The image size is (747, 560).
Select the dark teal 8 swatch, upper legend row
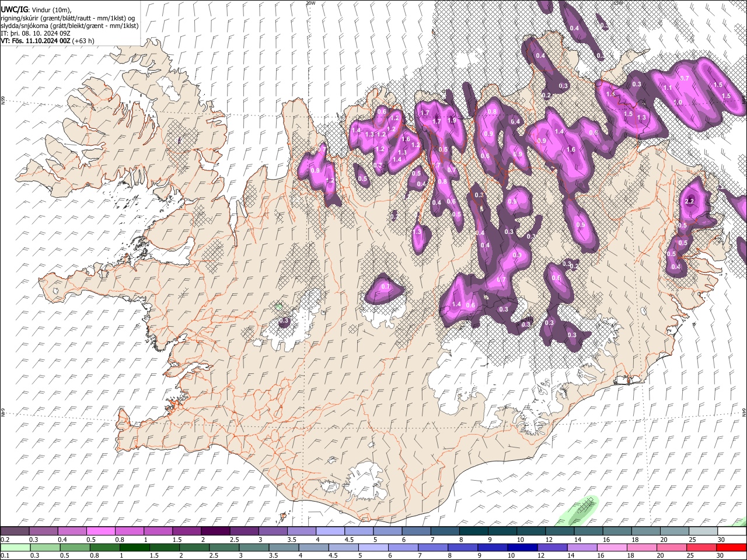coord(474,531)
